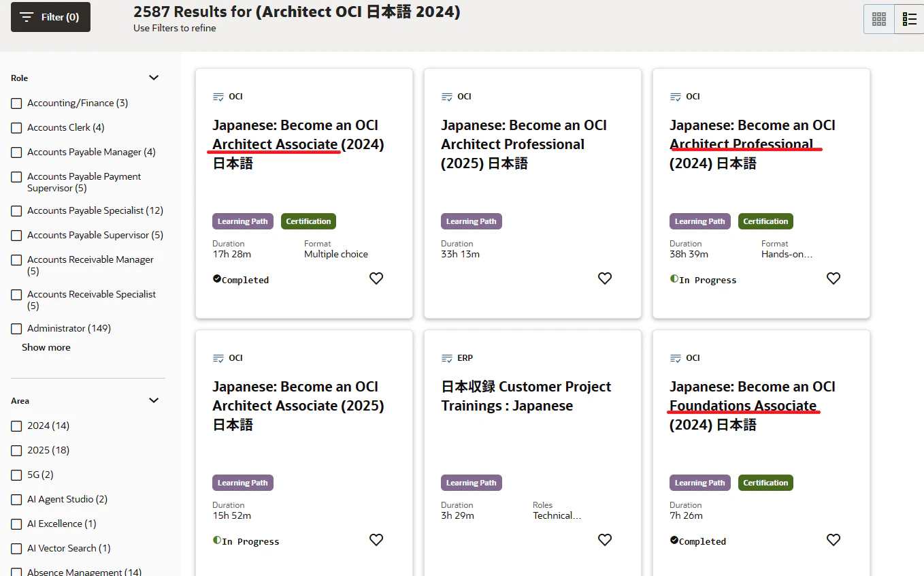Open Become an OCI Foundations Associate (2024) course

pos(753,406)
